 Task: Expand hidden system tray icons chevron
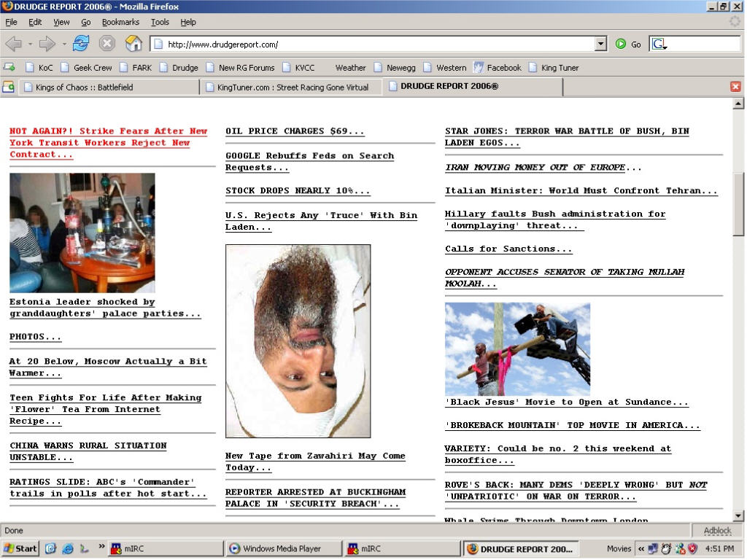641,548
